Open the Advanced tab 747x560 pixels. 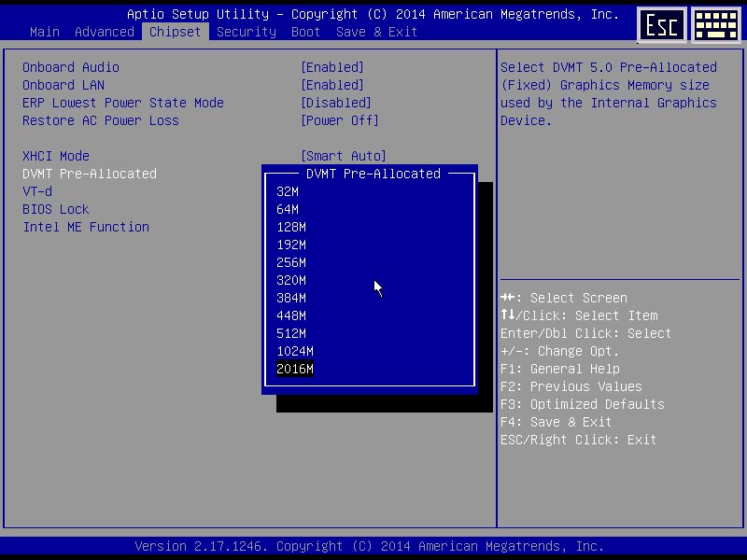105,32
